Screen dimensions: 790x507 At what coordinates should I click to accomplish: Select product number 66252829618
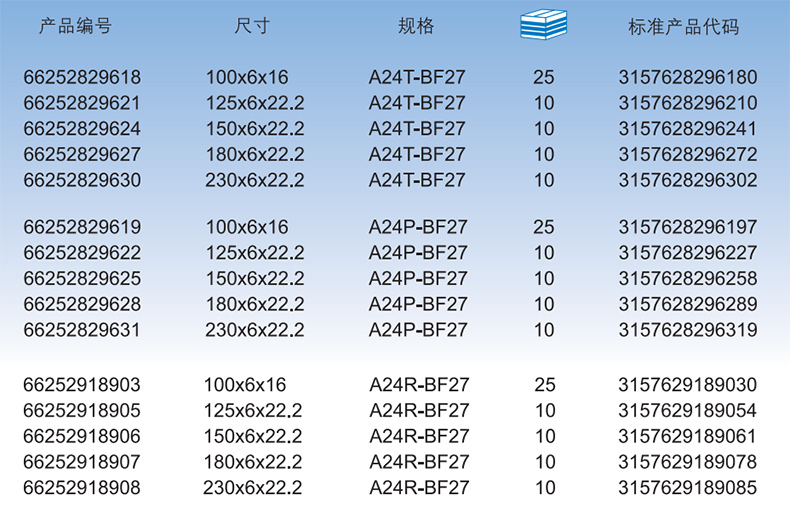pyautogui.click(x=82, y=77)
